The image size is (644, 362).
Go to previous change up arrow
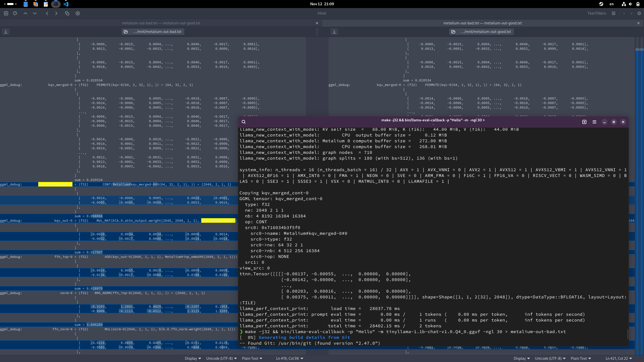[25, 13]
